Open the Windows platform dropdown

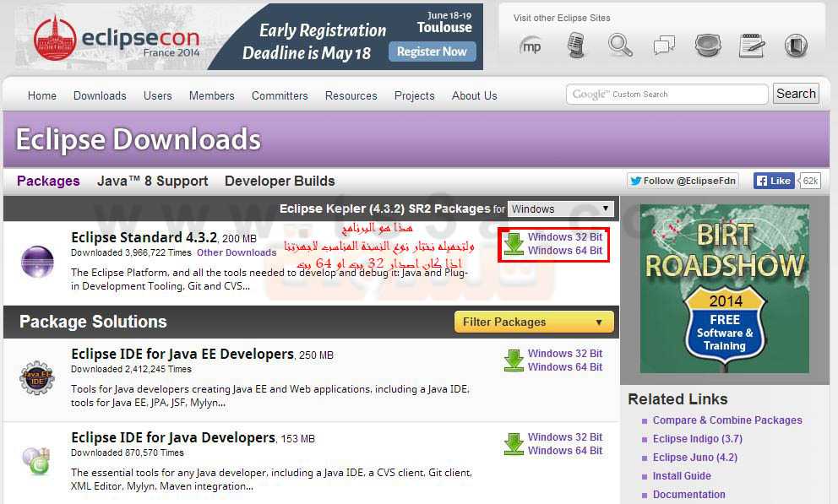[560, 209]
